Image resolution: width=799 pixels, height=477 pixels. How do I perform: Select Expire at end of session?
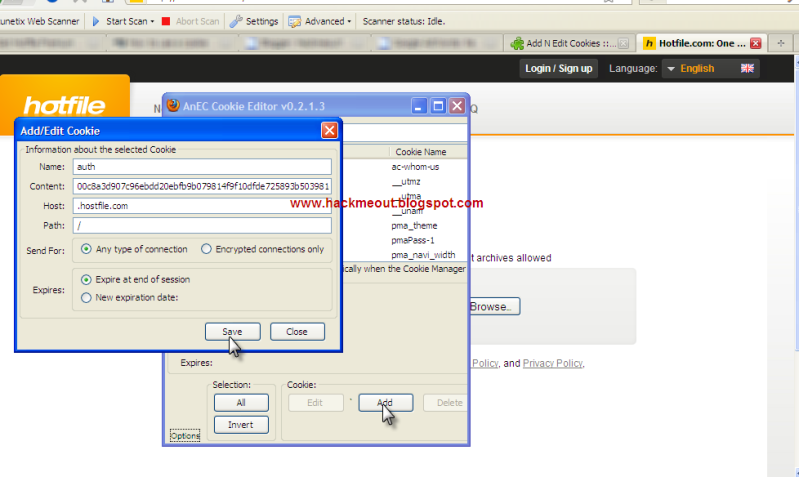pos(86,279)
